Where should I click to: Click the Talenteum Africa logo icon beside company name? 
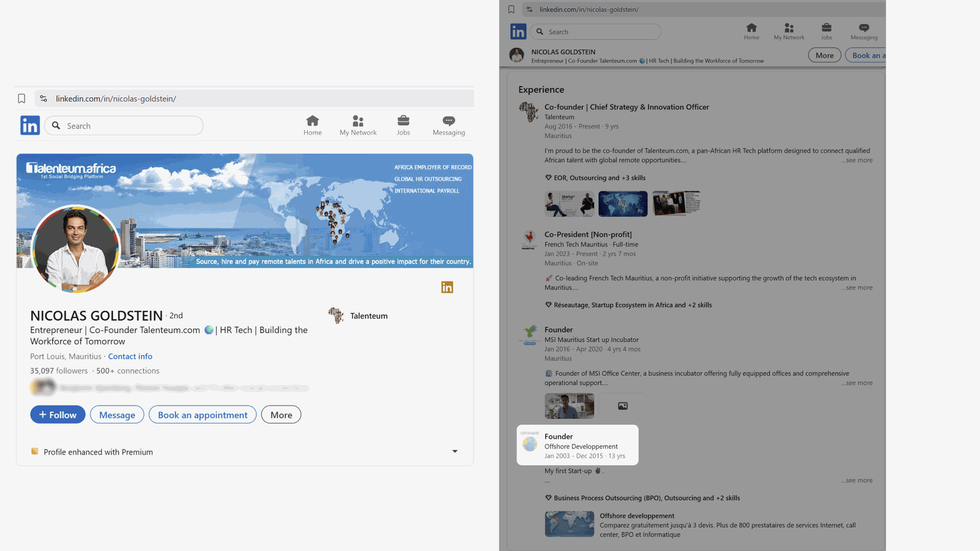[336, 315]
